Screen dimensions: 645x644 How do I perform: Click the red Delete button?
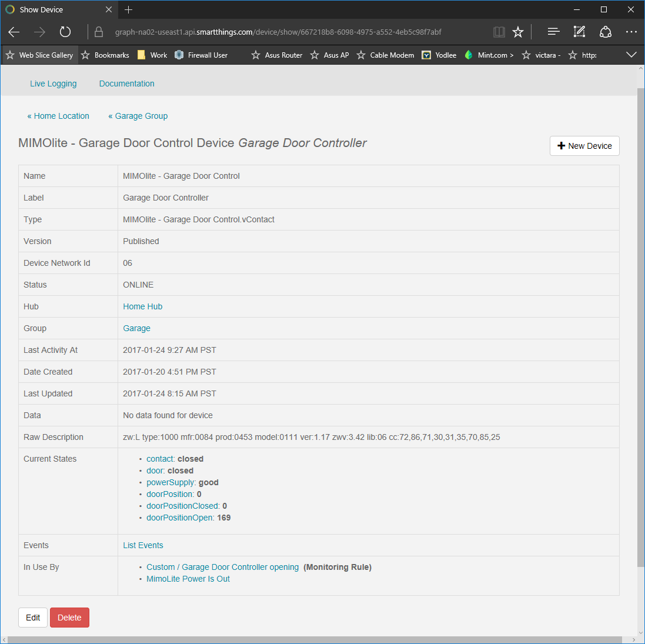click(69, 618)
